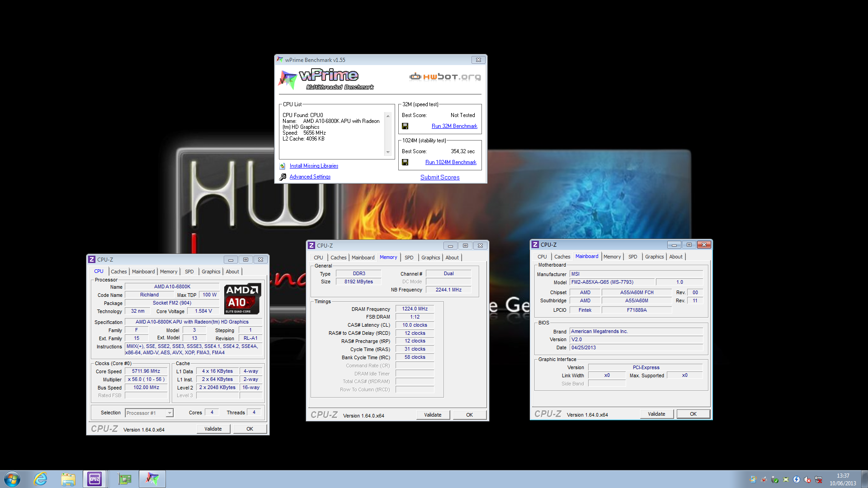Viewport: 868px width, 488px height.
Task: Click the NB Frequency value 2244.1 MHz
Action: tap(448, 290)
